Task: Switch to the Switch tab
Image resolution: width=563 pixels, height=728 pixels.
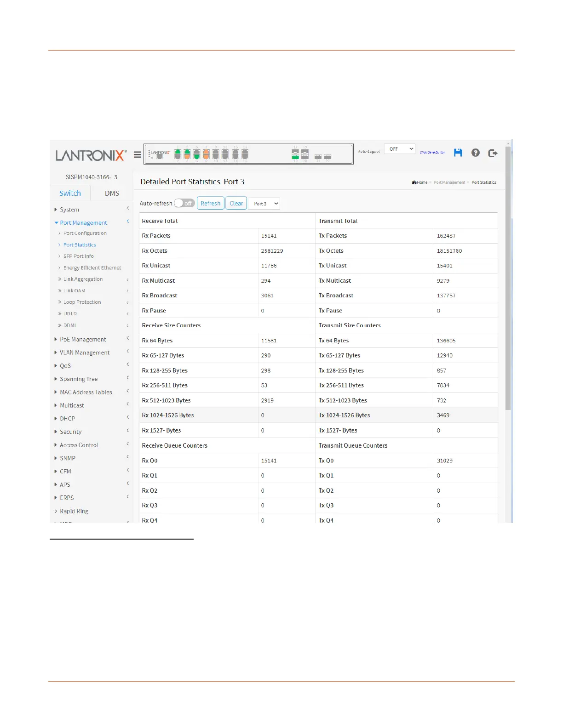Action: [x=70, y=193]
